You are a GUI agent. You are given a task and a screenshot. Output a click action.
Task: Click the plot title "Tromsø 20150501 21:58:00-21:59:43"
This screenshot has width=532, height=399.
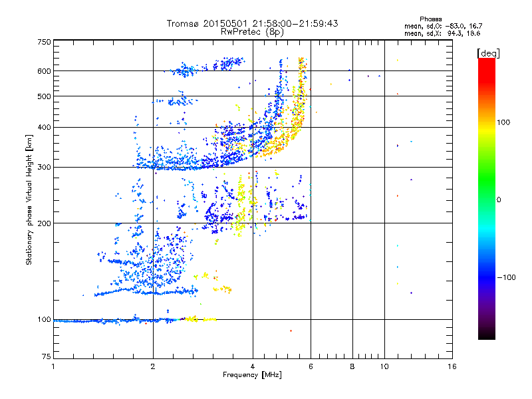point(252,23)
